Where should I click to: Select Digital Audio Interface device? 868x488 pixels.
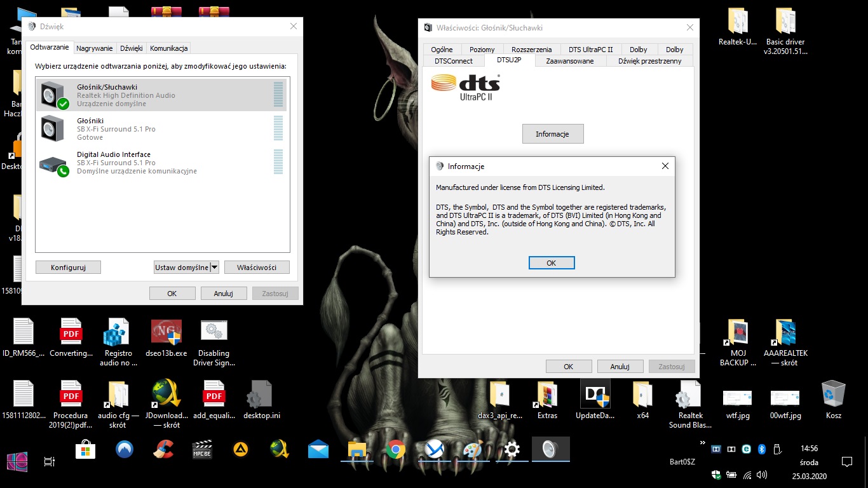point(161,162)
